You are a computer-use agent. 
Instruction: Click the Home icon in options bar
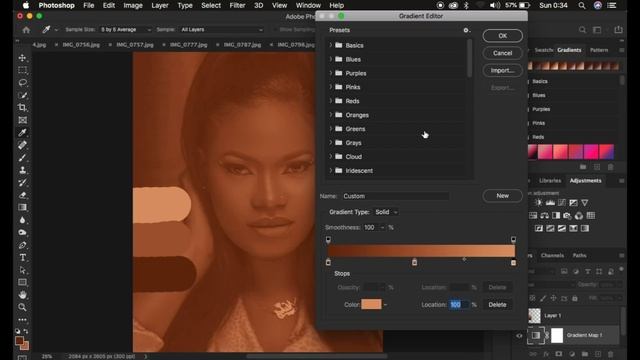pyautogui.click(x=26, y=30)
